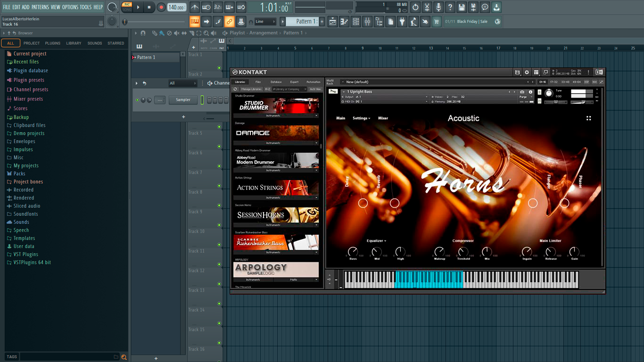Click the tempo field showing 140.000
The height and width of the screenshot is (362, 644).
click(177, 7)
